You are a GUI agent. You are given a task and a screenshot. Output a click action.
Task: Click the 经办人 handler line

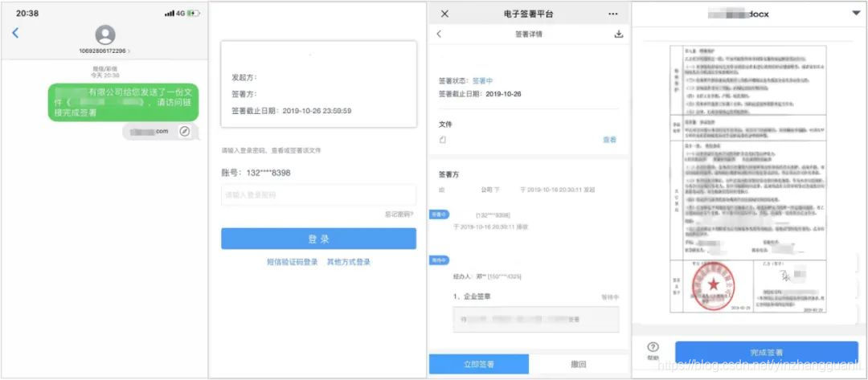(487, 276)
